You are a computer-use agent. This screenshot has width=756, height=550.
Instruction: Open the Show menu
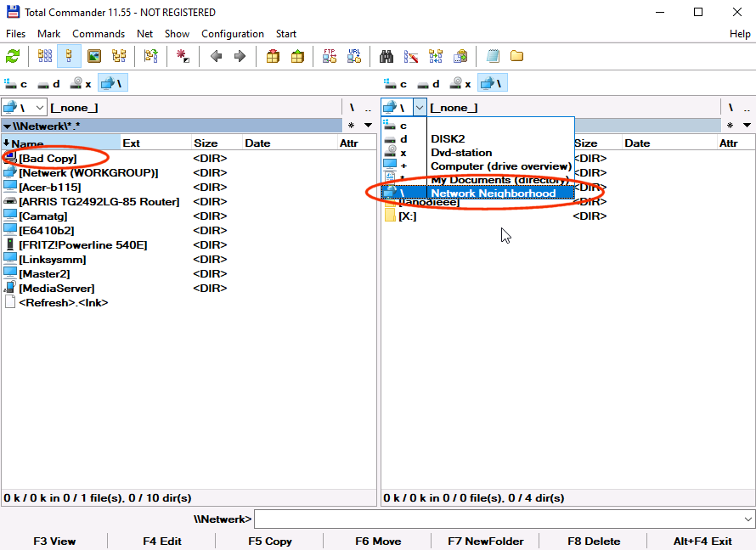click(177, 34)
